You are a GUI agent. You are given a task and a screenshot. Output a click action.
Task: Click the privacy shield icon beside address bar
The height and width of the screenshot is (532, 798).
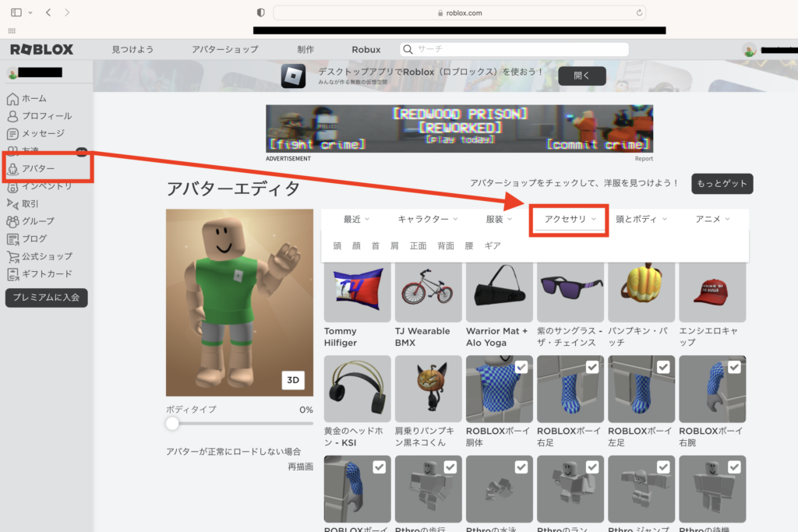tap(260, 12)
